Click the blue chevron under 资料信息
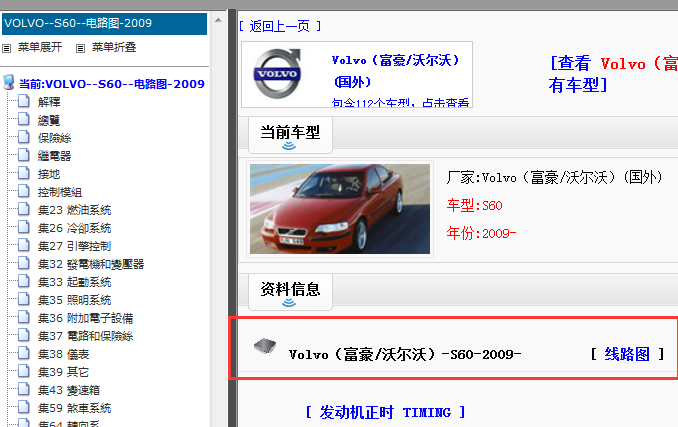Screen dimensions: 678x427 pyautogui.click(x=289, y=303)
